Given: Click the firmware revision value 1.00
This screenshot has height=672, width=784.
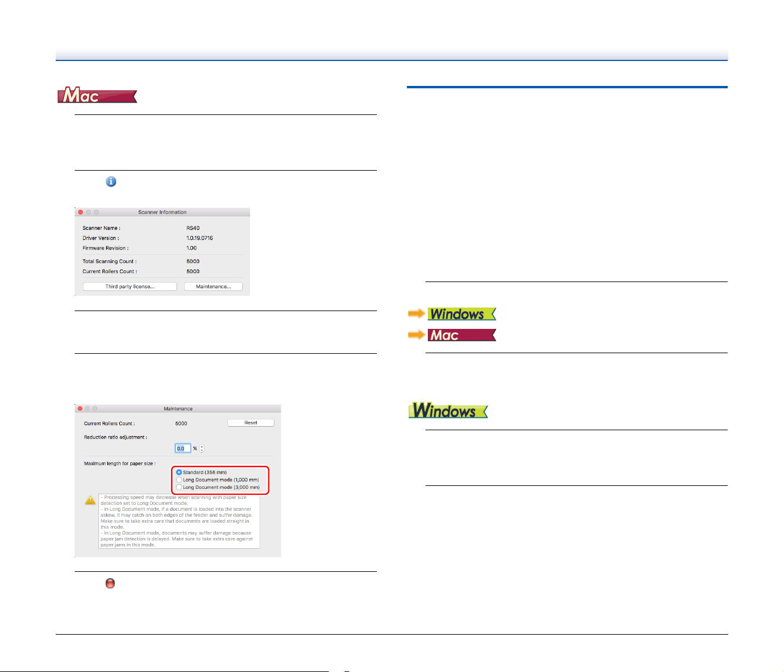Looking at the screenshot, I should pos(191,248).
